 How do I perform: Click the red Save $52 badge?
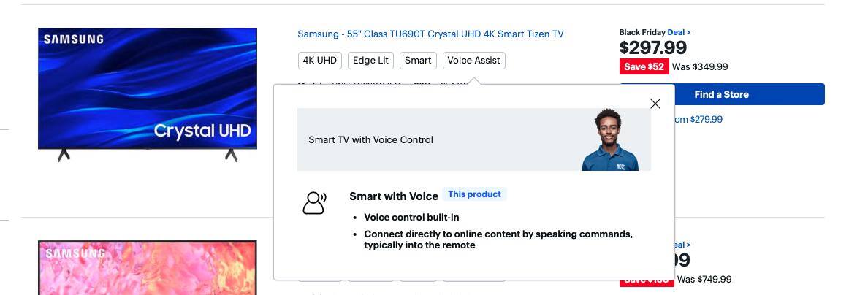coord(644,66)
